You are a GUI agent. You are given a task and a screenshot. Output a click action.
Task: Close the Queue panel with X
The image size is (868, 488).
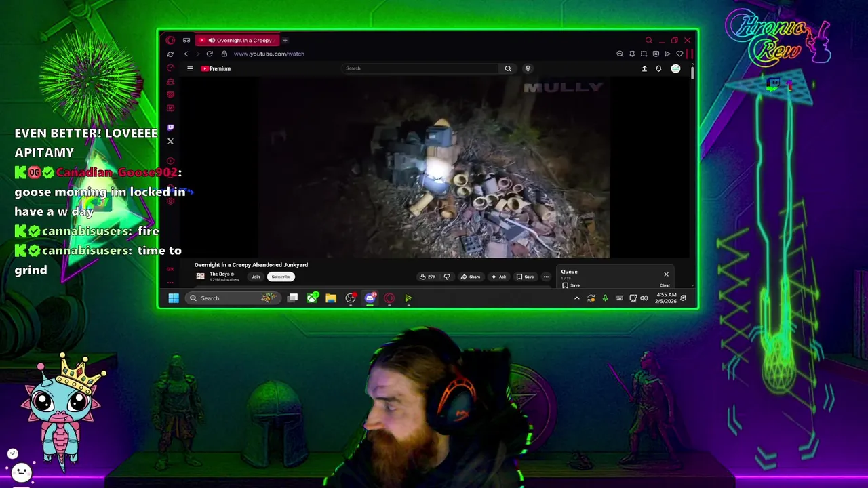(666, 274)
